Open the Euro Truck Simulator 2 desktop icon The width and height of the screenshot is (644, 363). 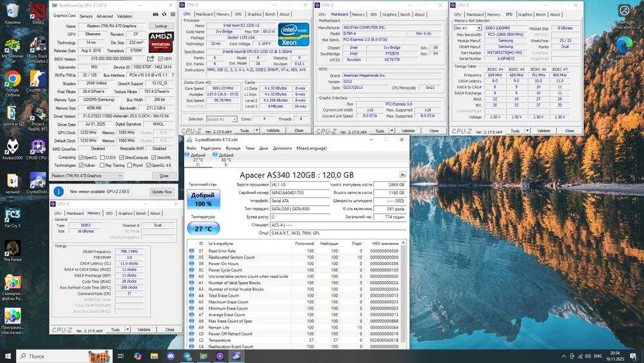pyautogui.click(x=38, y=50)
